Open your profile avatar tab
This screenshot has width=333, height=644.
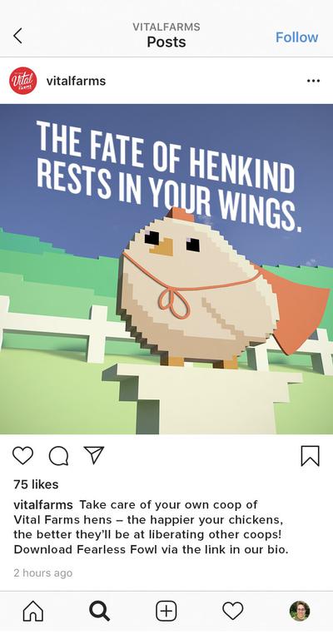[300, 612]
